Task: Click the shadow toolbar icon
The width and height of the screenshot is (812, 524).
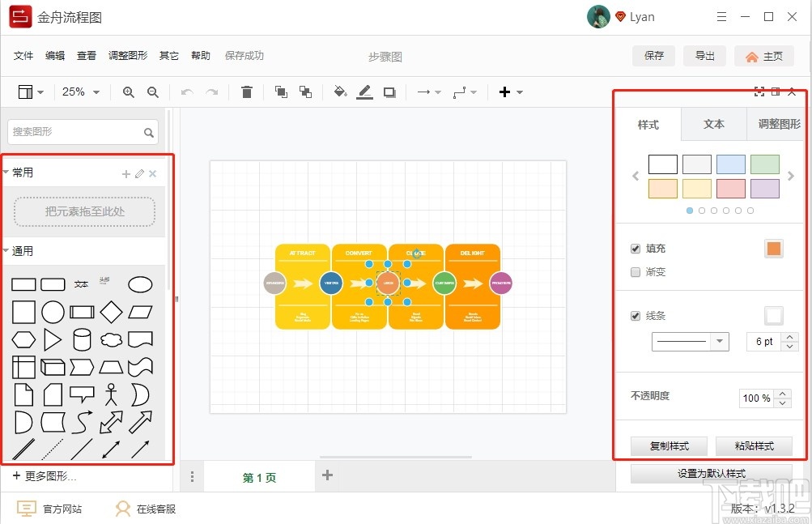Action: pyautogui.click(x=388, y=92)
